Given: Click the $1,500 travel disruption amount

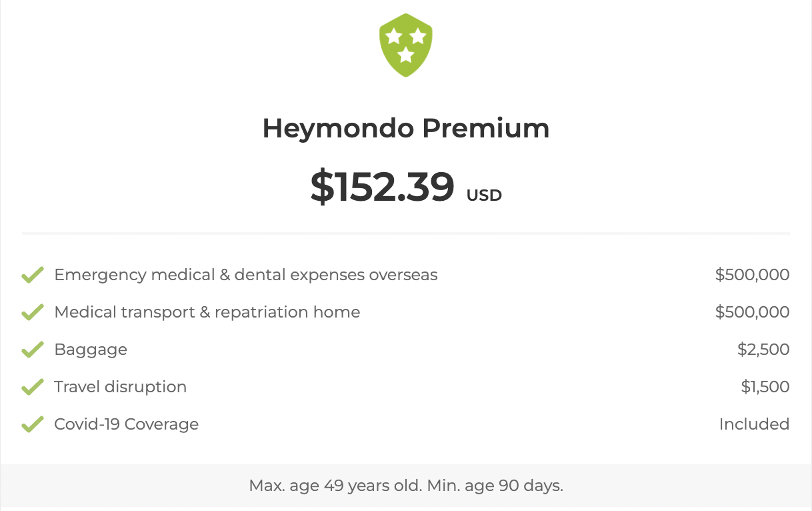Looking at the screenshot, I should (765, 387).
